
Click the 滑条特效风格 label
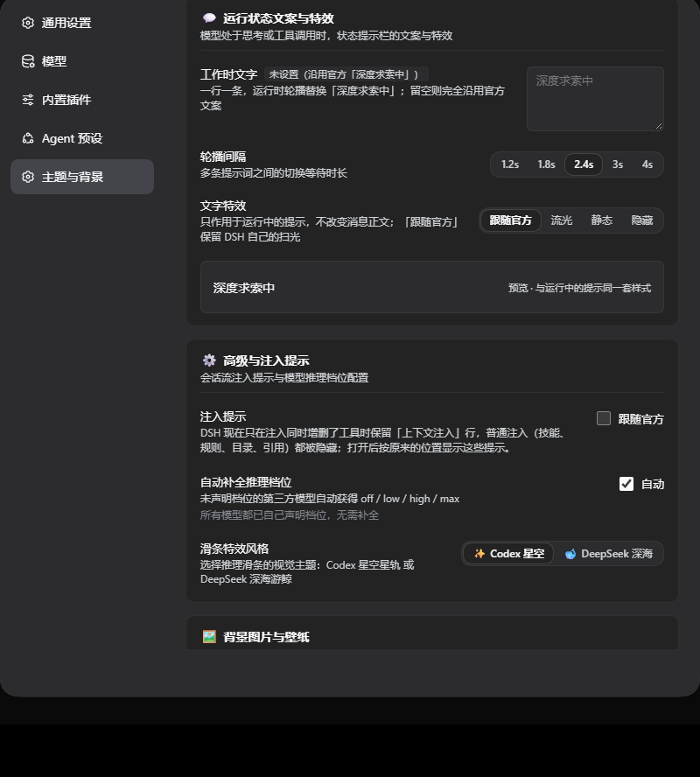pyautogui.click(x=234, y=549)
